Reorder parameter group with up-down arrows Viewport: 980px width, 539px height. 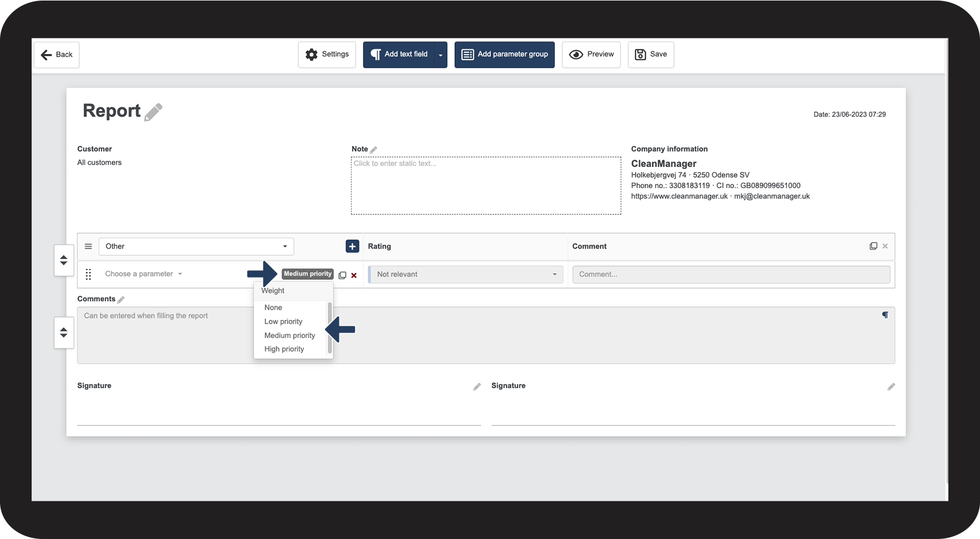coord(64,260)
